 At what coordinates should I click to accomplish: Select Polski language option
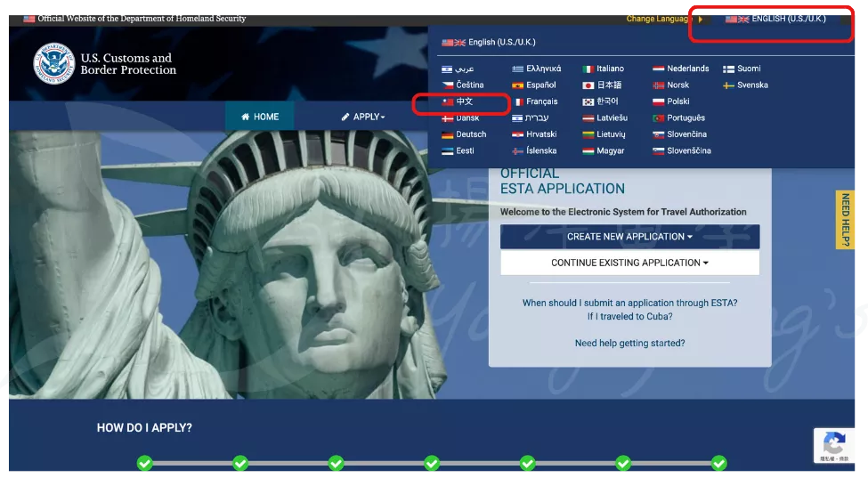[671, 101]
